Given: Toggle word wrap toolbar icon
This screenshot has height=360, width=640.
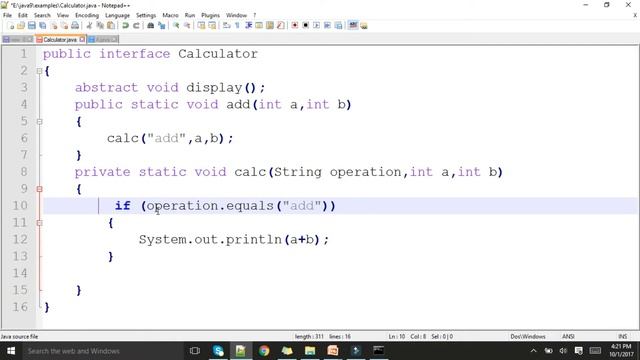Looking at the screenshot, I should click(226, 26).
